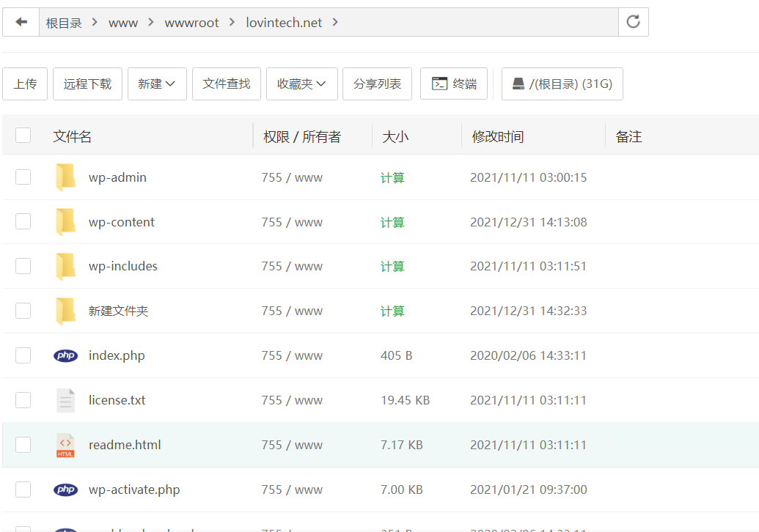This screenshot has width=759, height=532.
Task: Open the wp-admin folder icon
Action: [x=65, y=177]
